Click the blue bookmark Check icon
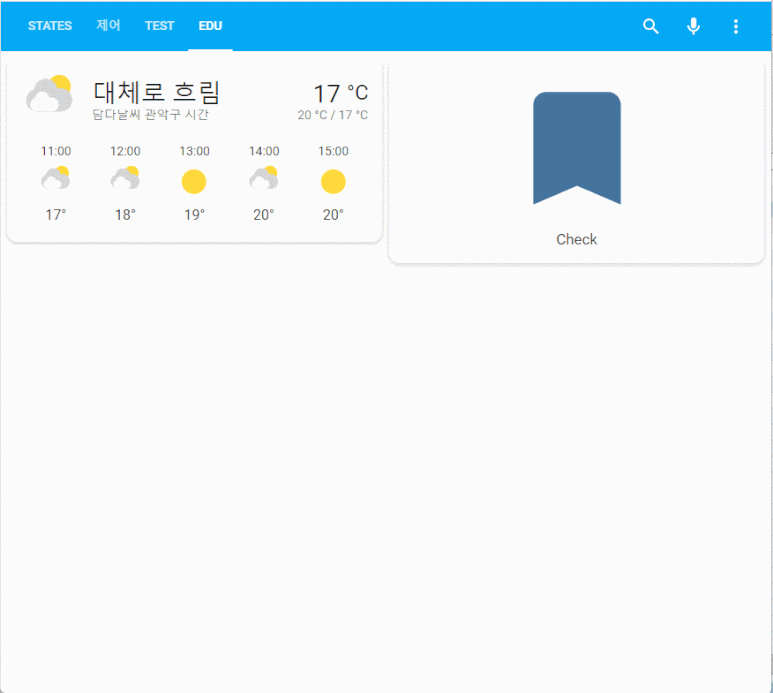773x693 pixels. (x=577, y=148)
